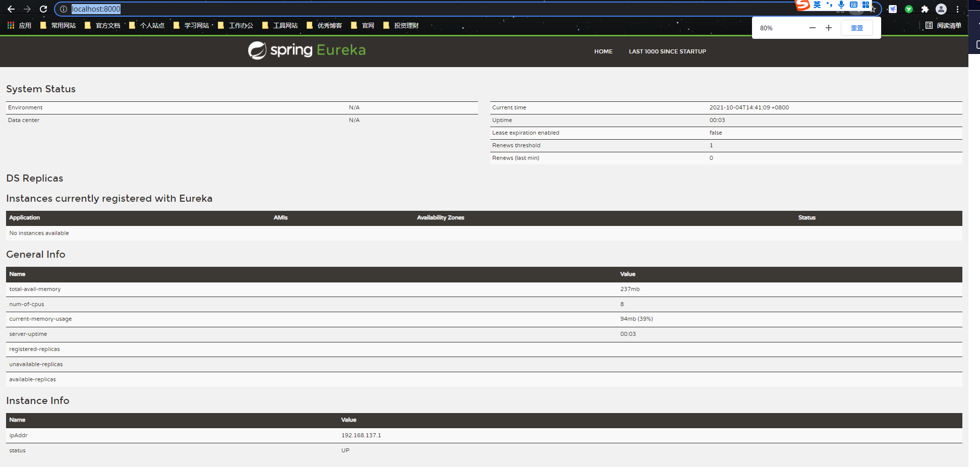980x467 pixels.
Task: Click the Sogou microphone voice input icon
Action: tap(841, 5)
